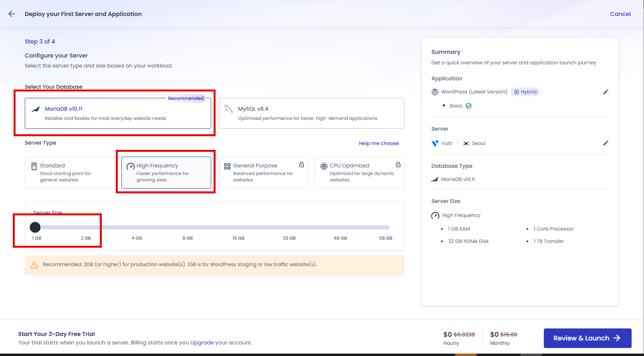Click the 1 TB Transfer summary item
This screenshot has width=644, height=356.
[549, 241]
